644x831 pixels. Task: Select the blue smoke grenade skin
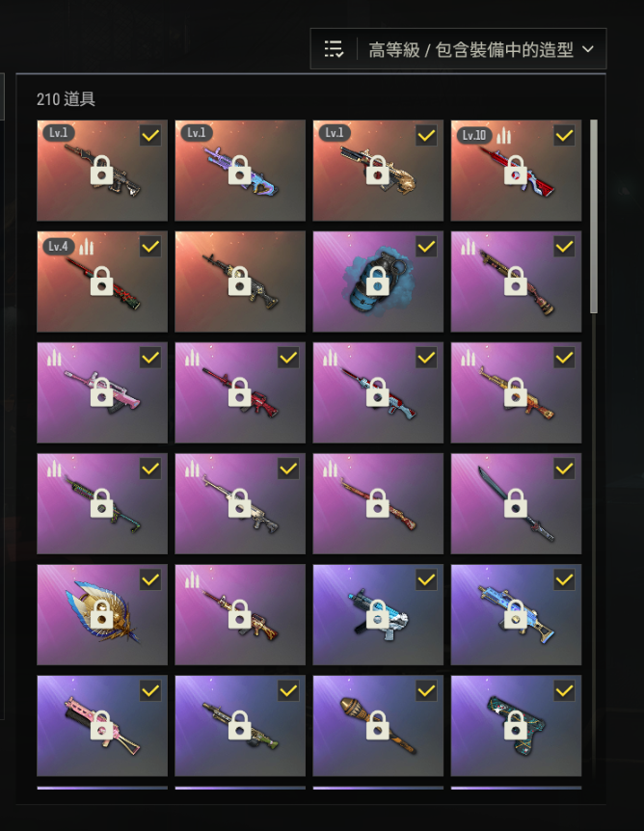click(x=378, y=281)
